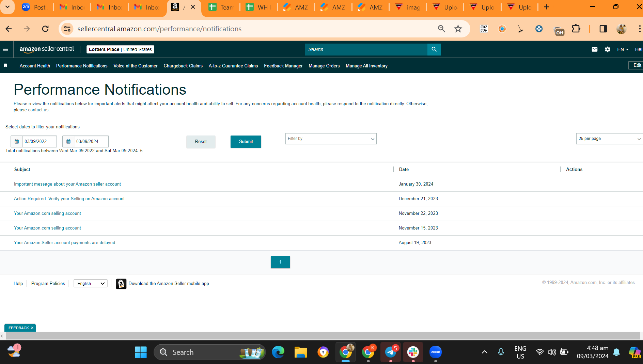
Task: Open the 'Important message about your Amazon seller account' notification
Action: point(67,184)
